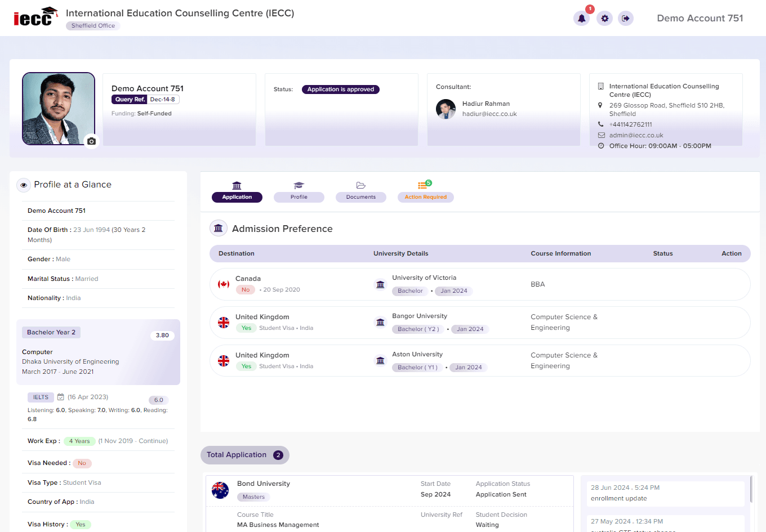Click the University of Victoria building icon
Screen dimensions: 766x532
coord(380,284)
